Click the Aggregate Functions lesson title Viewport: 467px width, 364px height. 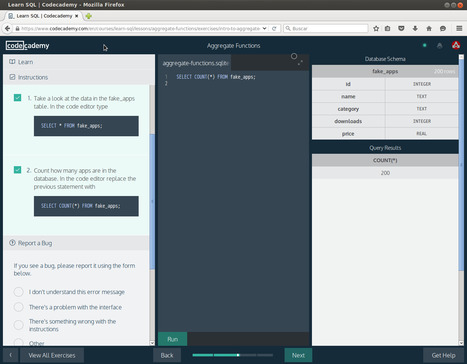tap(233, 46)
